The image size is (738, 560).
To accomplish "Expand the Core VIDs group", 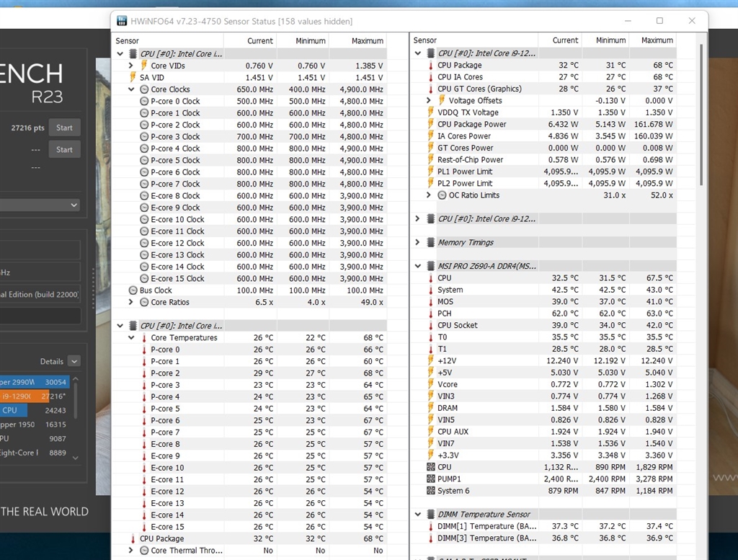I will tap(131, 66).
